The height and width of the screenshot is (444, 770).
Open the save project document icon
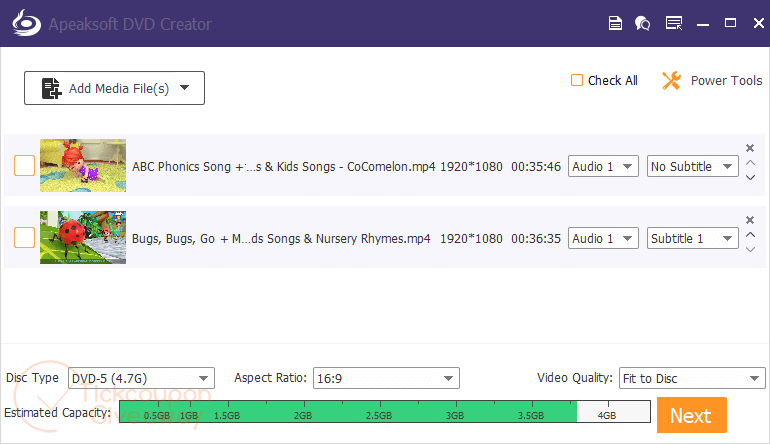(x=615, y=23)
